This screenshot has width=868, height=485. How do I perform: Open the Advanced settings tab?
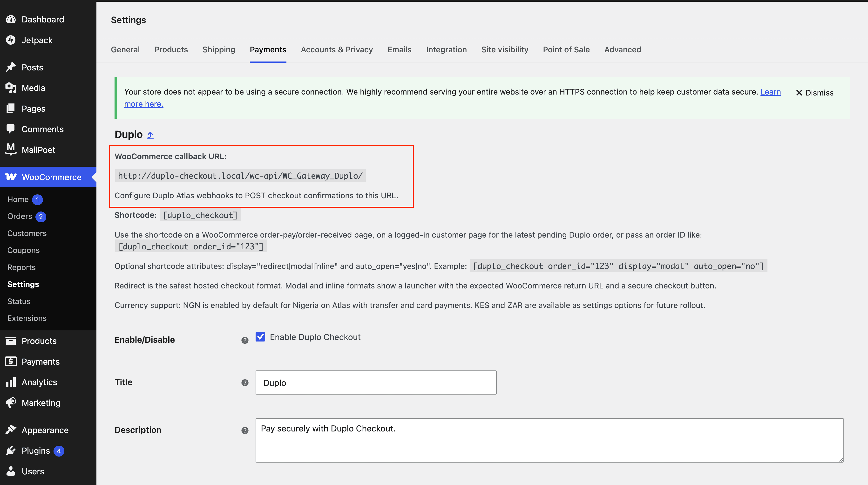623,49
